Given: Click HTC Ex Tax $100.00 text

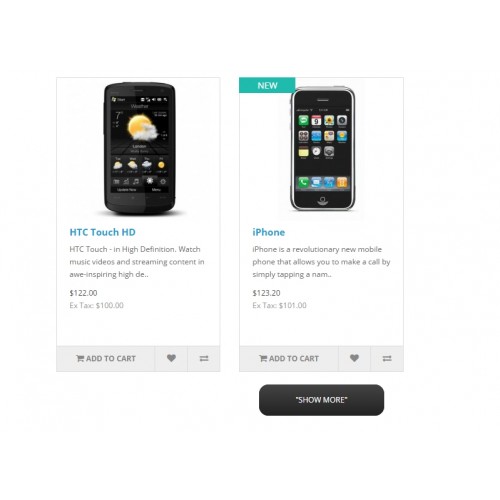Looking at the screenshot, I should (x=96, y=305).
